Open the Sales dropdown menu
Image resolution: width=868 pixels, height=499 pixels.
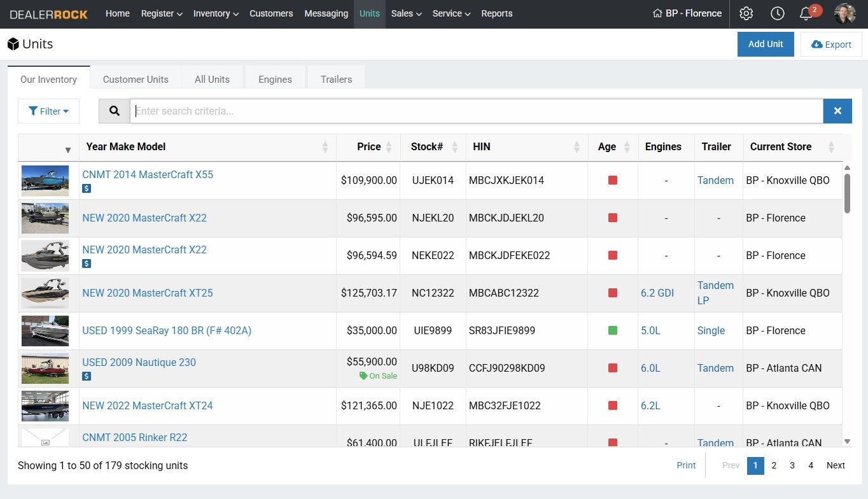407,13
